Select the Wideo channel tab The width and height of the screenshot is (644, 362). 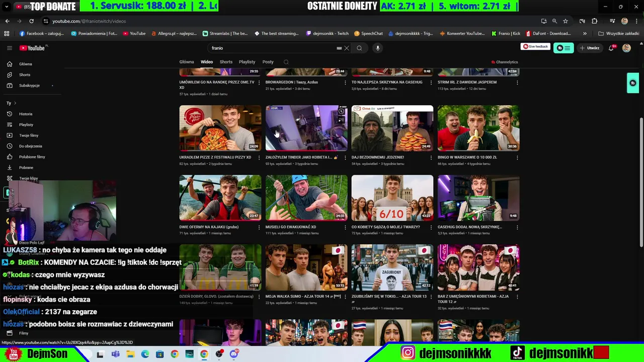[x=207, y=62]
